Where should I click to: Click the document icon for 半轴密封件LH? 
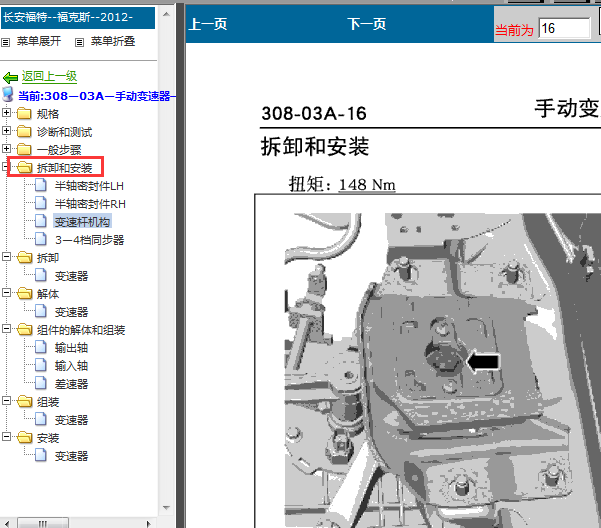tap(41, 185)
